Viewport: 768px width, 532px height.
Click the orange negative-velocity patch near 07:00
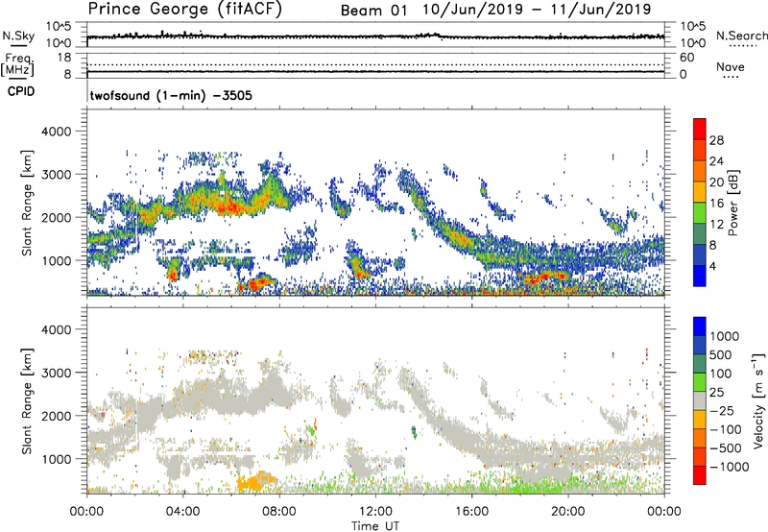257,480
